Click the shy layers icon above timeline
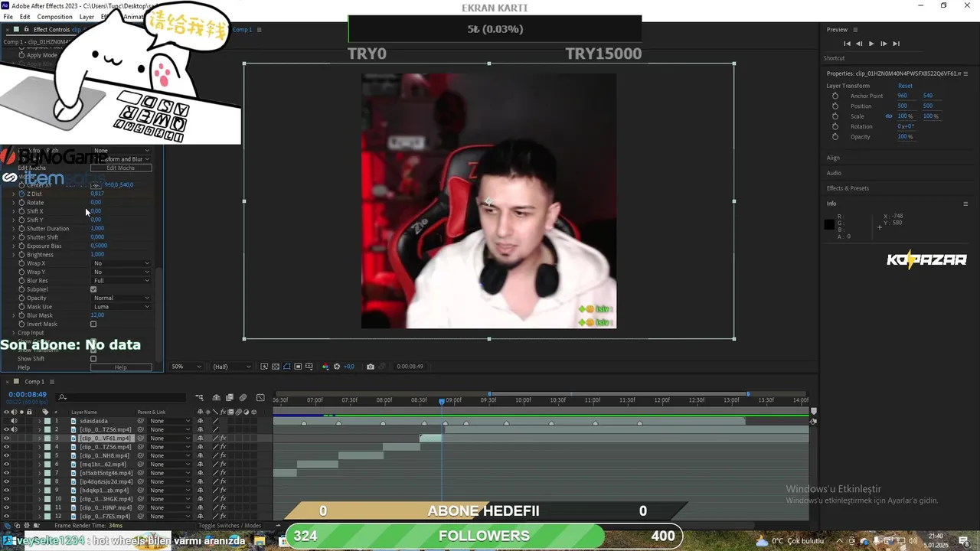 tap(217, 398)
